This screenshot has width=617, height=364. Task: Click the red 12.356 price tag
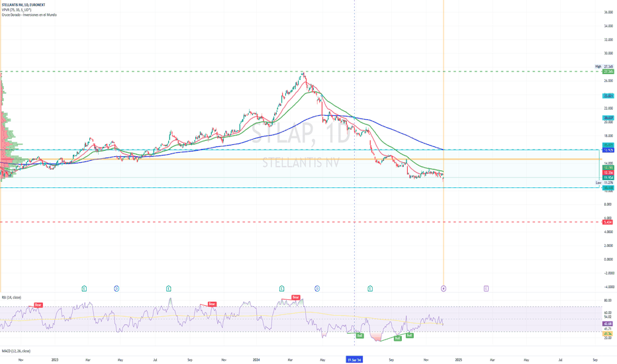coord(608,173)
